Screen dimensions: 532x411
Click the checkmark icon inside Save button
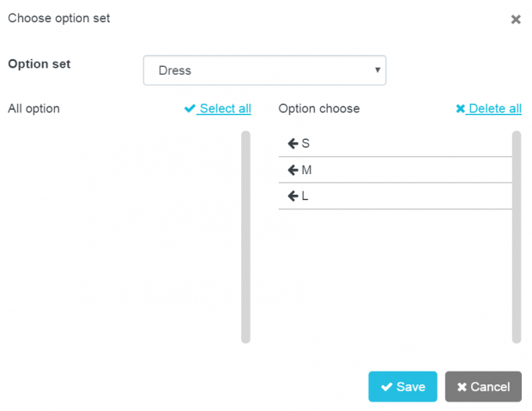(386, 387)
